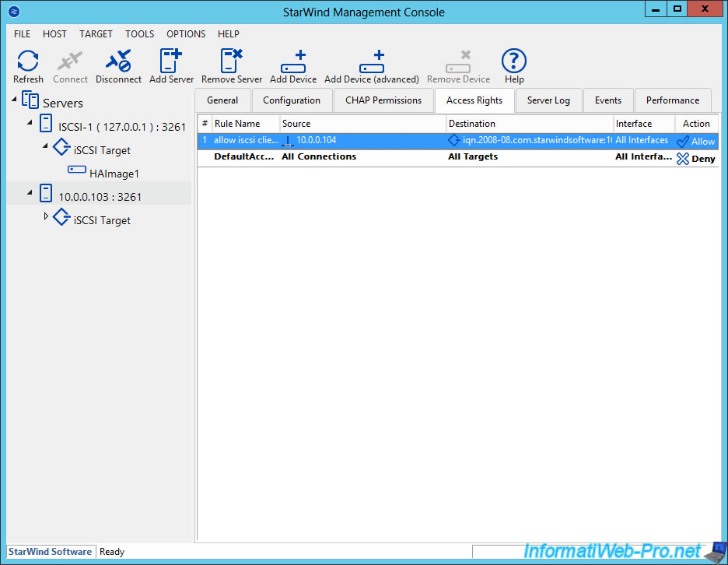Click the greyed-out Connect toolbar icon

[70, 61]
